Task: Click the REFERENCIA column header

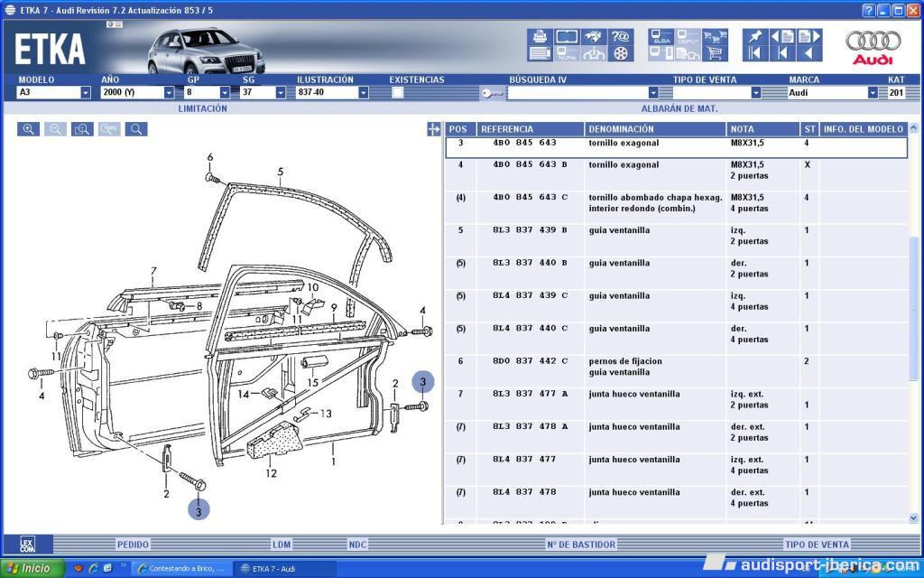Action: [530, 129]
